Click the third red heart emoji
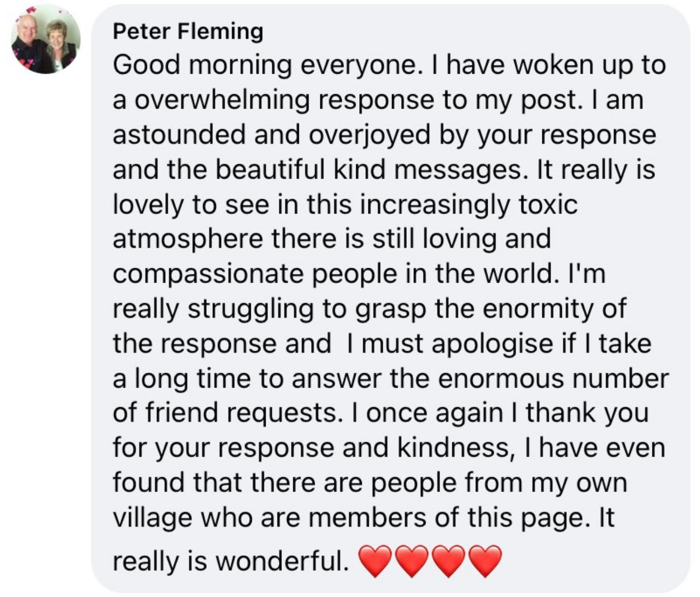700x597 pixels. click(x=449, y=561)
